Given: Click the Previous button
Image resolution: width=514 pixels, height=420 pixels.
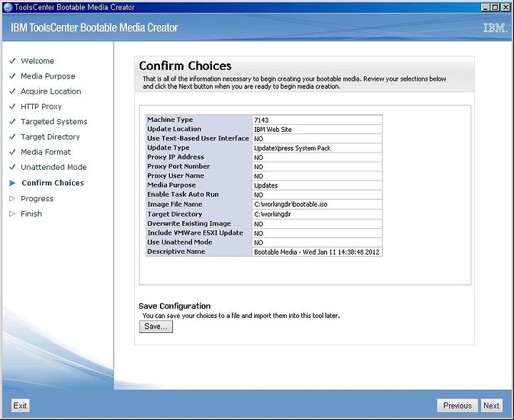Looking at the screenshot, I should (x=457, y=406).
